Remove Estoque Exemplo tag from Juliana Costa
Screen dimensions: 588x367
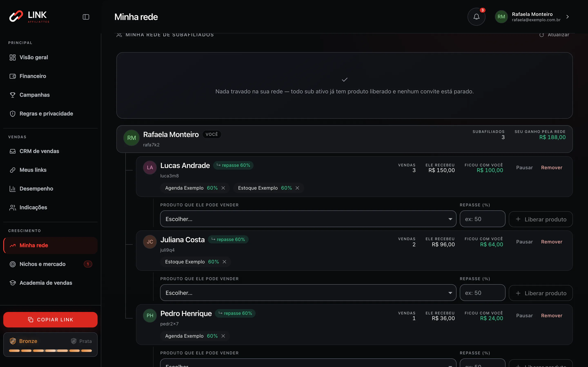pyautogui.click(x=224, y=262)
